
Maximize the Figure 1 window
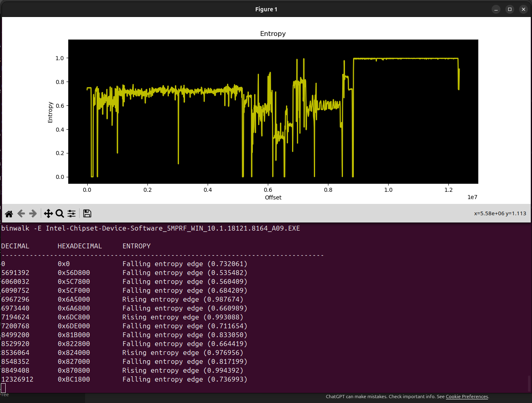coord(510,9)
